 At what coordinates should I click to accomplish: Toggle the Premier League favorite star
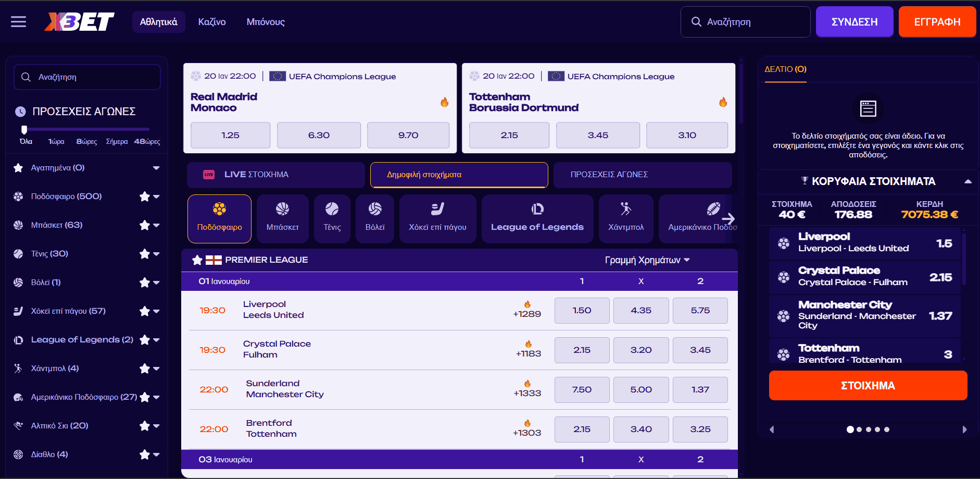197,260
